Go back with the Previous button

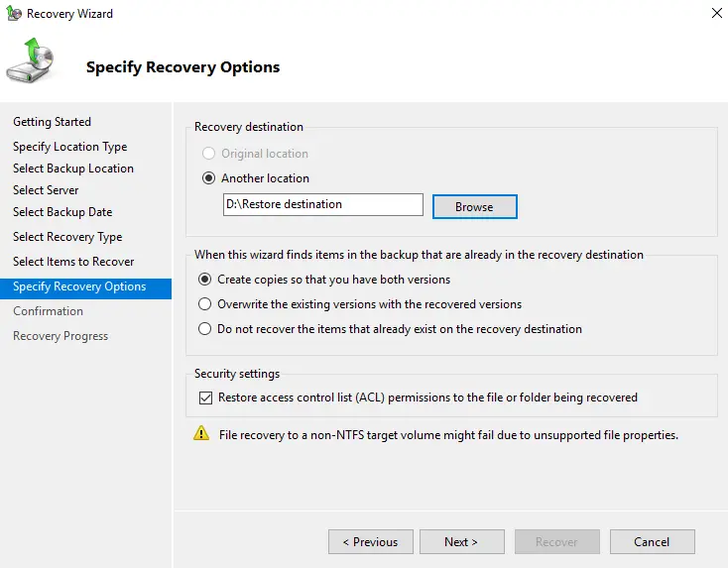(370, 542)
